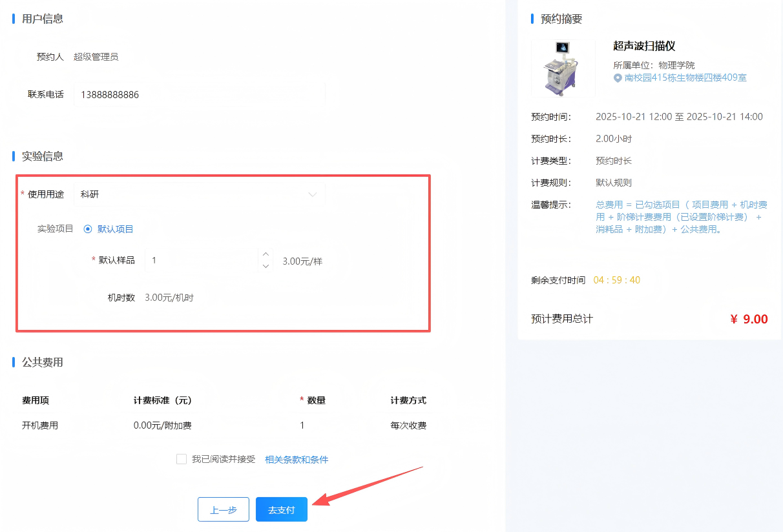783x532 pixels.
Task: Check the 我已阅读并接受 checkbox
Action: coord(182,459)
